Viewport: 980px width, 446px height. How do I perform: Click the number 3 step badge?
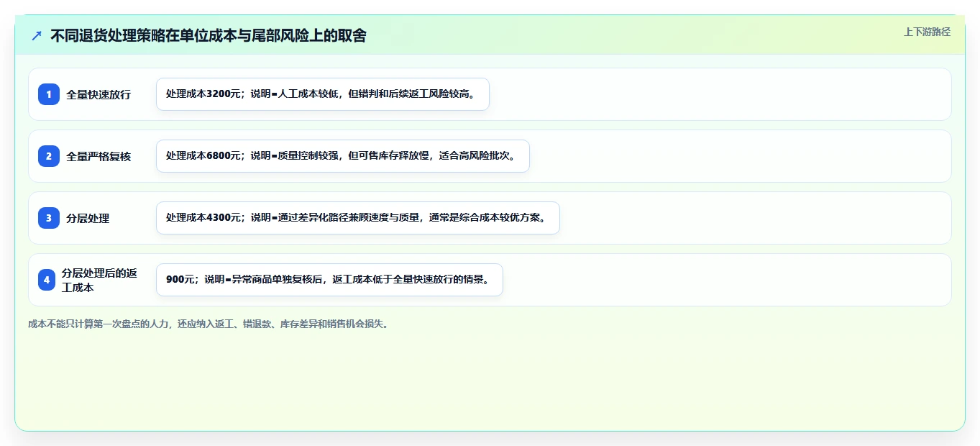click(49, 218)
